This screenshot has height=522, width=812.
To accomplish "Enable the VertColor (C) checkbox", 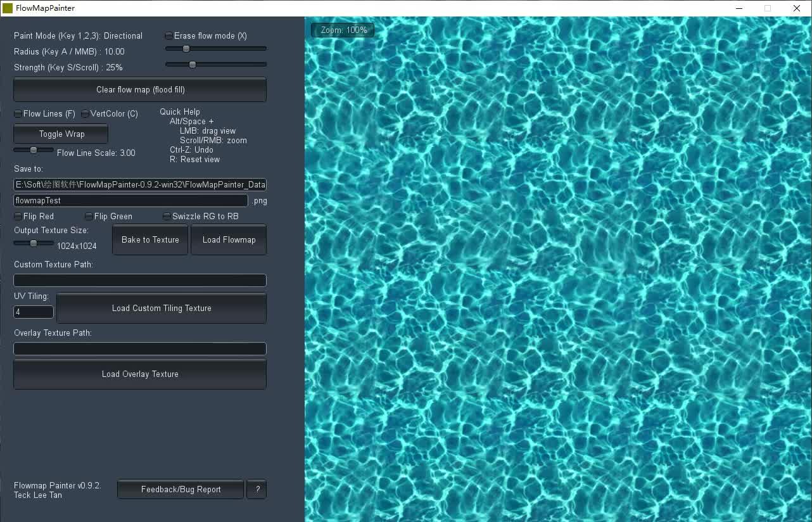I will [85, 114].
